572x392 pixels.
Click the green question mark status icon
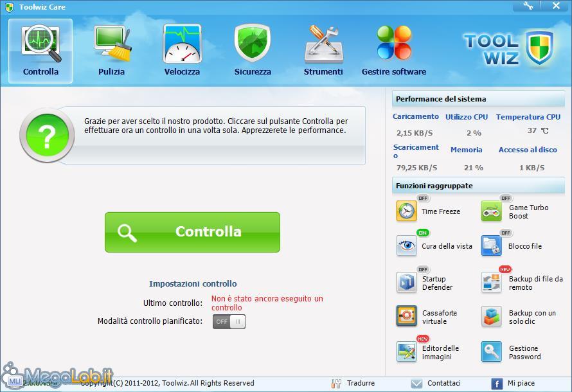(x=47, y=136)
